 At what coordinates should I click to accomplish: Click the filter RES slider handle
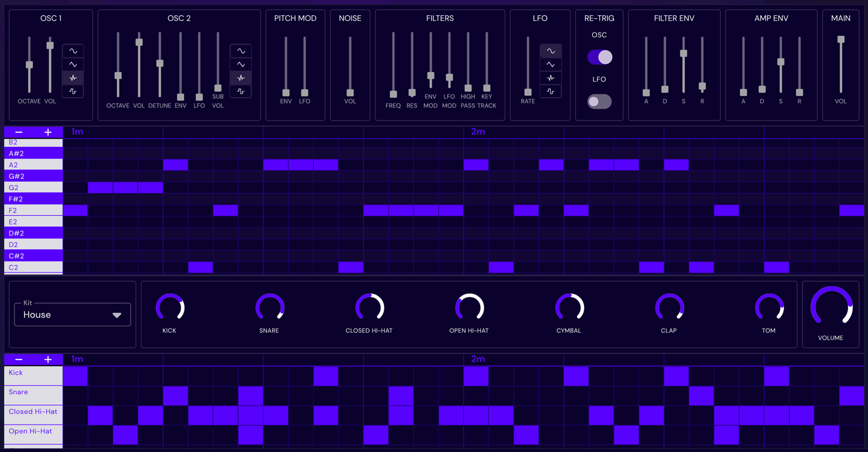point(412,92)
